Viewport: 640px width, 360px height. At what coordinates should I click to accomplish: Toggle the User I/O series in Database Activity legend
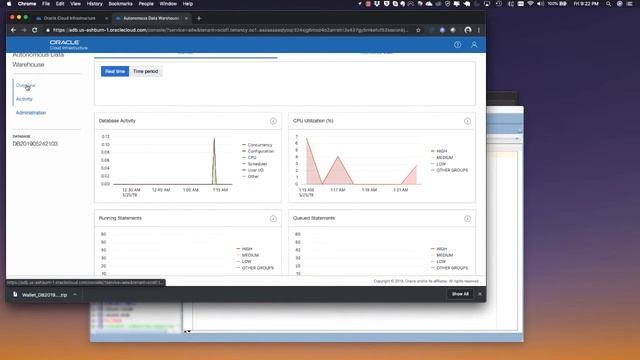coord(253,170)
